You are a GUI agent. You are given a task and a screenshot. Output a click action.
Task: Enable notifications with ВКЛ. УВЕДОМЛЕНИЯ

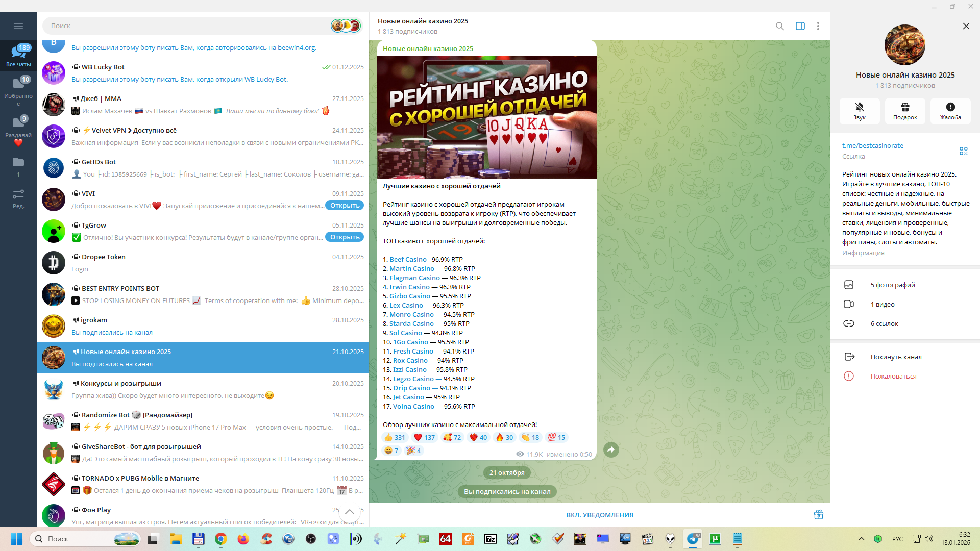pyautogui.click(x=599, y=515)
